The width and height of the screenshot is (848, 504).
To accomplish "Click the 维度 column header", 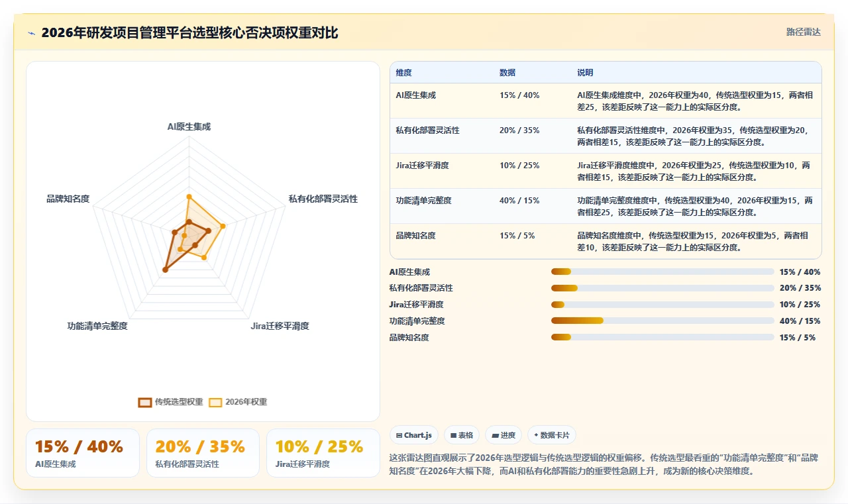I will pyautogui.click(x=403, y=73).
